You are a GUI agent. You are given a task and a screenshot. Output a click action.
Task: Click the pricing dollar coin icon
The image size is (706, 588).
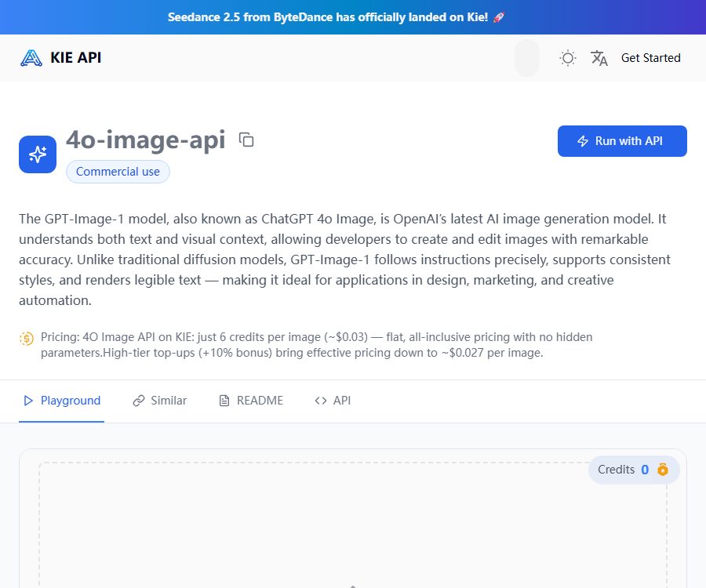point(27,338)
